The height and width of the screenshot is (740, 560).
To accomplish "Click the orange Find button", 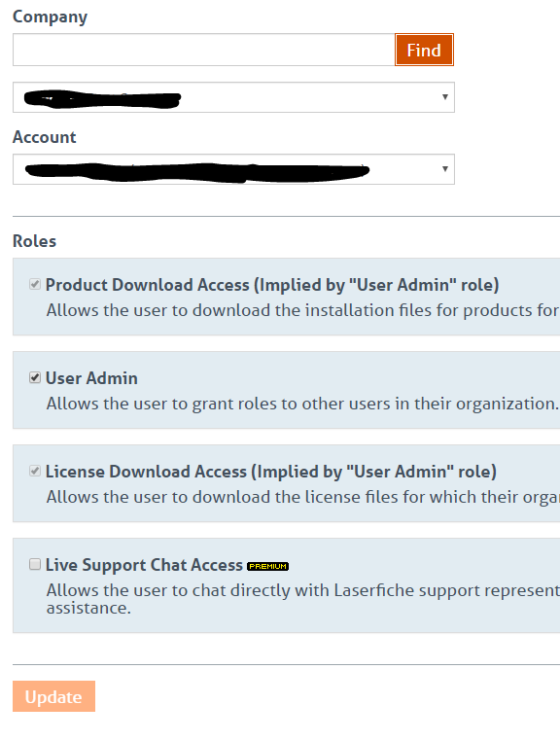I will [x=424, y=50].
